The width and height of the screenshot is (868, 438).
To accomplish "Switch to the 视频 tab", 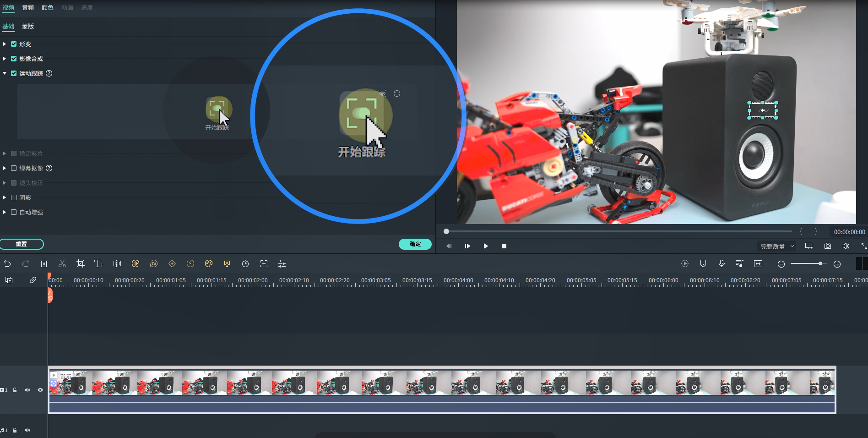I will tap(8, 8).
